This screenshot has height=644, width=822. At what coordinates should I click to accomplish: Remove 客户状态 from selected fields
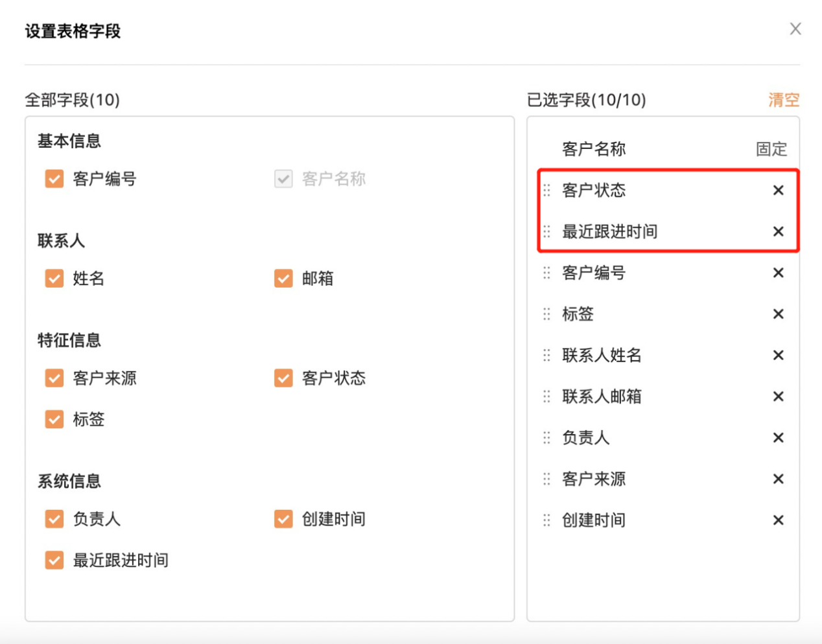click(x=778, y=190)
